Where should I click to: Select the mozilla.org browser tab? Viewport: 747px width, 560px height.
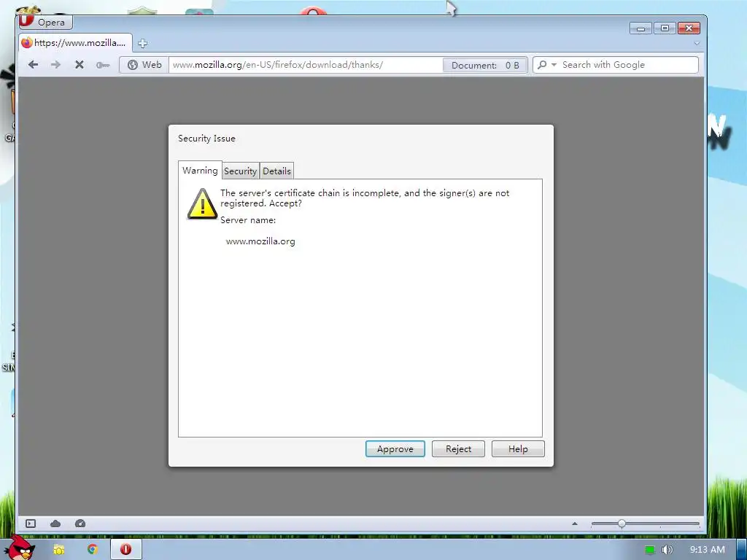[x=75, y=43]
